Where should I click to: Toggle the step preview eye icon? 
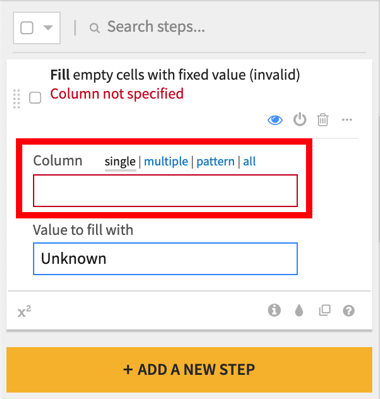[x=275, y=120]
